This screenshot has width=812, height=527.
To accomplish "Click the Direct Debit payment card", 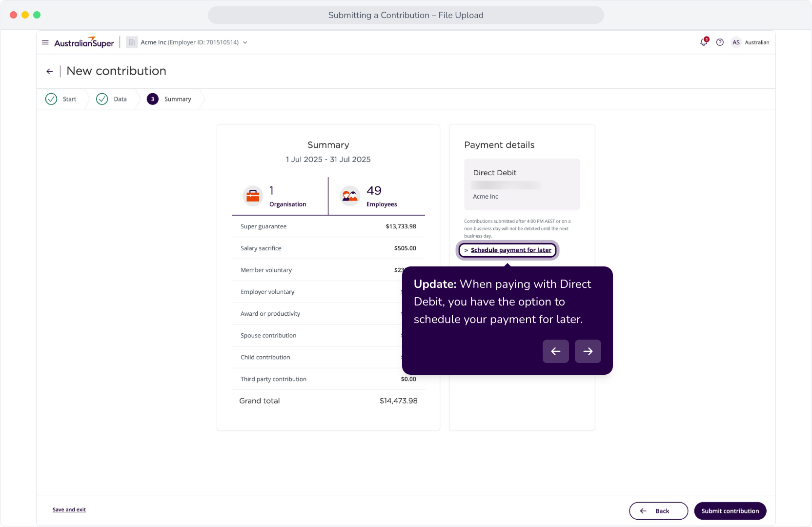I will point(522,184).
